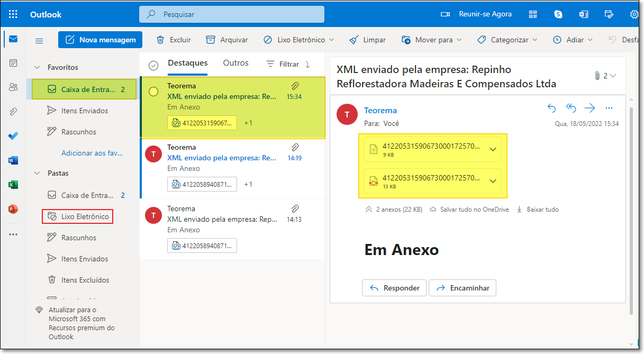Screen dimensions: 644x354
Task: Click the Pesquisar search field
Action: [232, 14]
